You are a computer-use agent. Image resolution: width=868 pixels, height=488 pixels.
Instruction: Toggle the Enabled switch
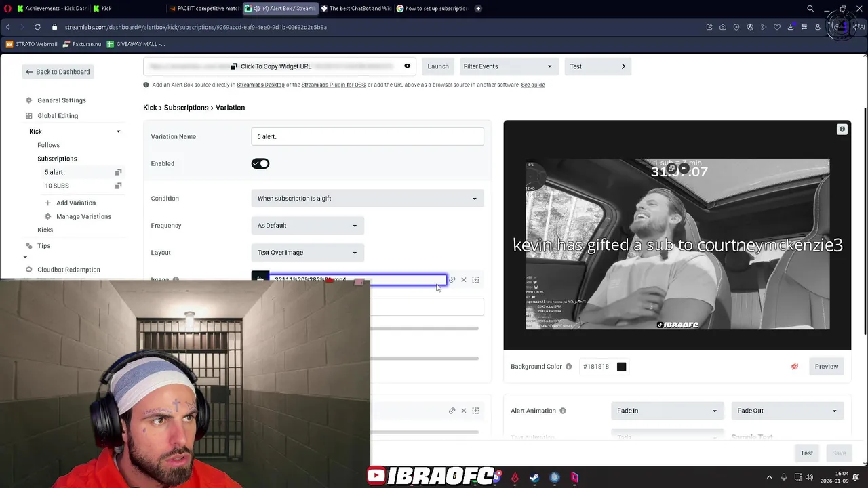(x=260, y=163)
